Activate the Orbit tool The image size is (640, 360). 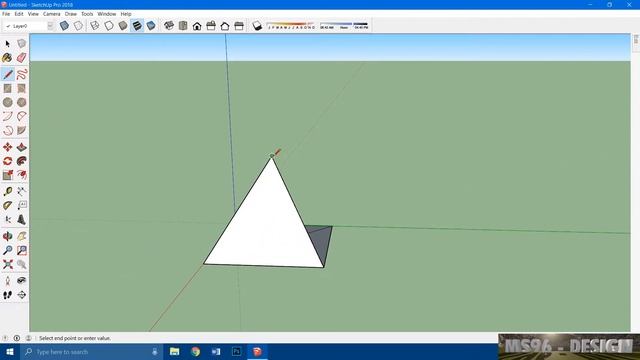7,236
